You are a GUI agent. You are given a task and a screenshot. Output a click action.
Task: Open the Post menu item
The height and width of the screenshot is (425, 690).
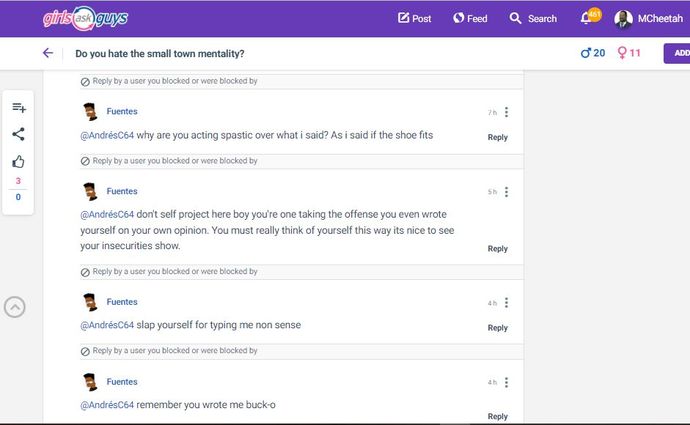[x=415, y=18]
